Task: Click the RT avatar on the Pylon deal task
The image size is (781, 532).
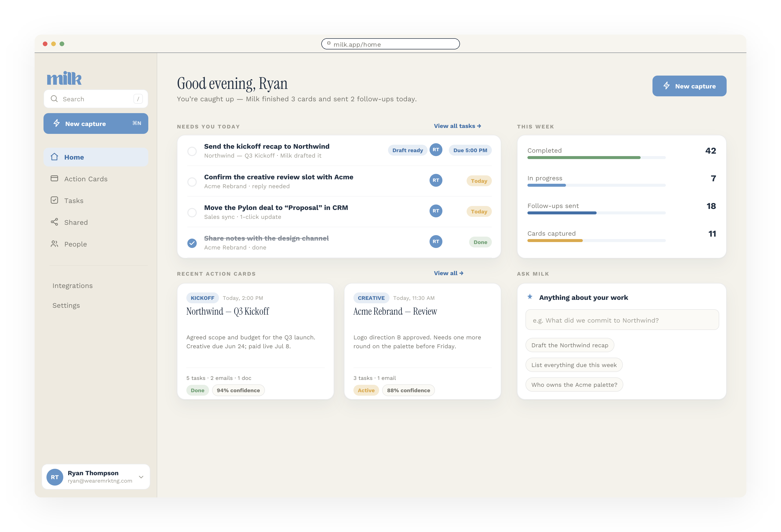Action: [436, 211]
